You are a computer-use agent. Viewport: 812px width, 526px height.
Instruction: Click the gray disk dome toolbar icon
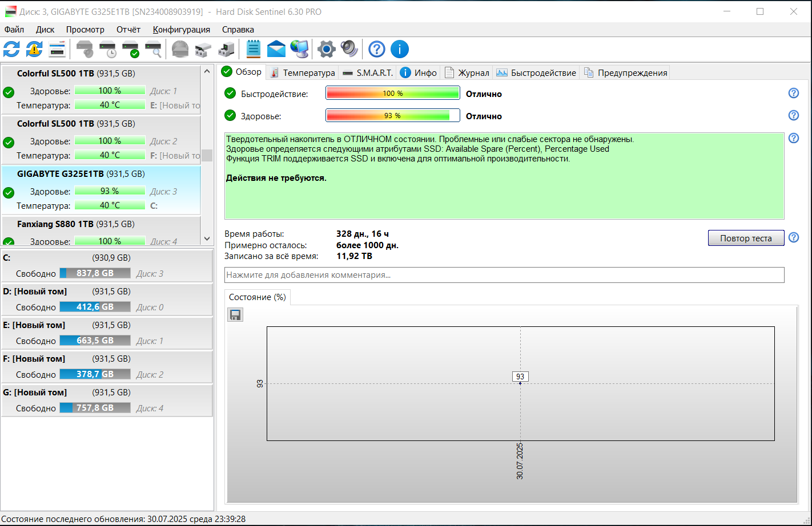tap(180, 49)
